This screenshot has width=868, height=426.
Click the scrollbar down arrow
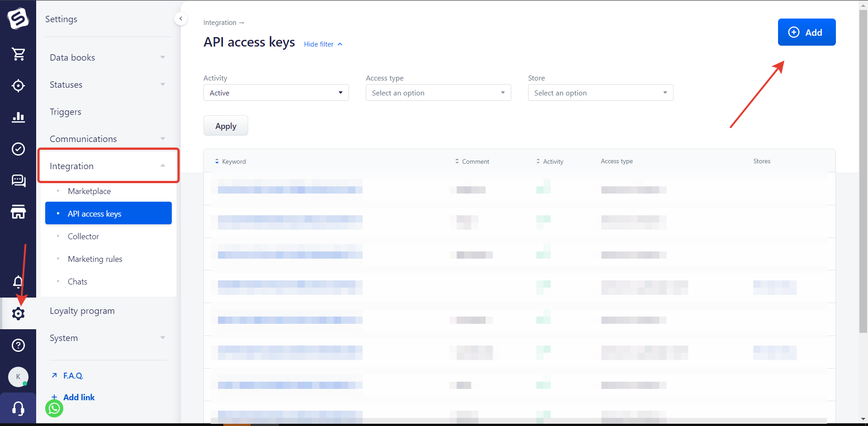[x=863, y=419]
